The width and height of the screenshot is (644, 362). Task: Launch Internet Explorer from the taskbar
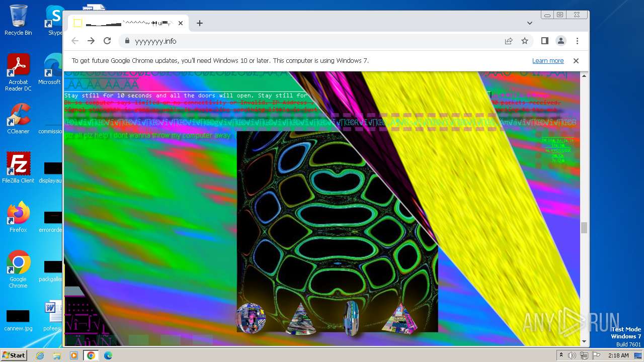(x=40, y=355)
